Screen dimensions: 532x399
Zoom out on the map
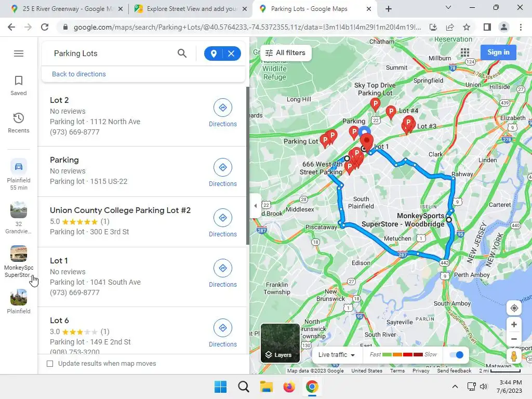click(x=514, y=339)
